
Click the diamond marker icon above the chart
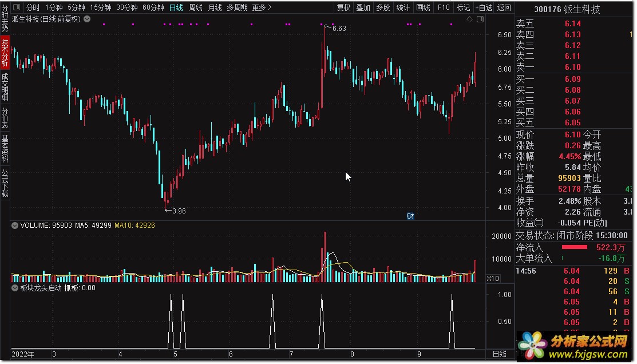point(470,19)
